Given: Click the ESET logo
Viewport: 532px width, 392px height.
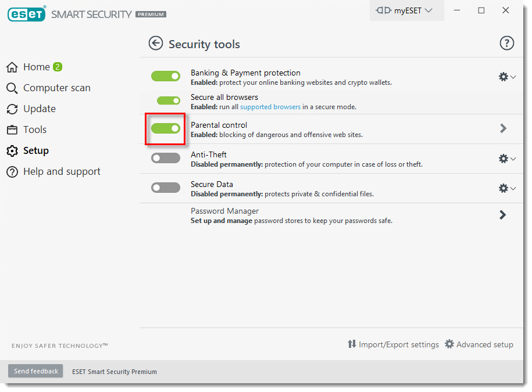Looking at the screenshot, I should click(x=26, y=13).
